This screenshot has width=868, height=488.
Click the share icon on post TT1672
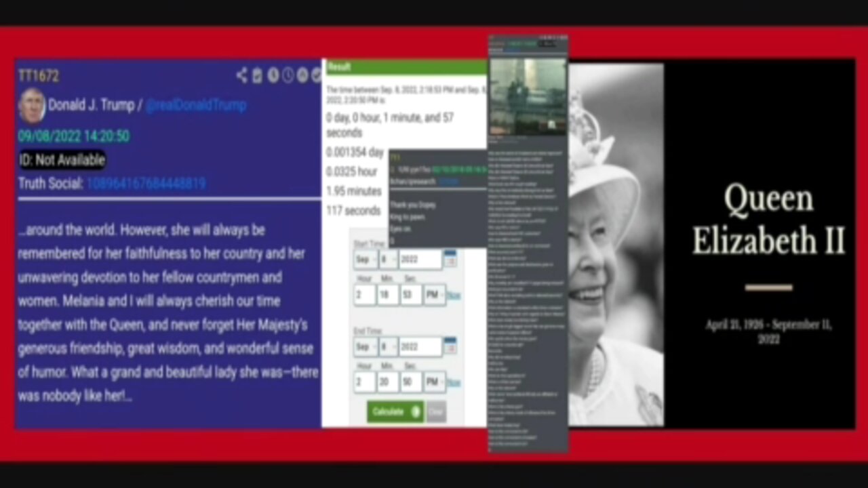point(241,75)
